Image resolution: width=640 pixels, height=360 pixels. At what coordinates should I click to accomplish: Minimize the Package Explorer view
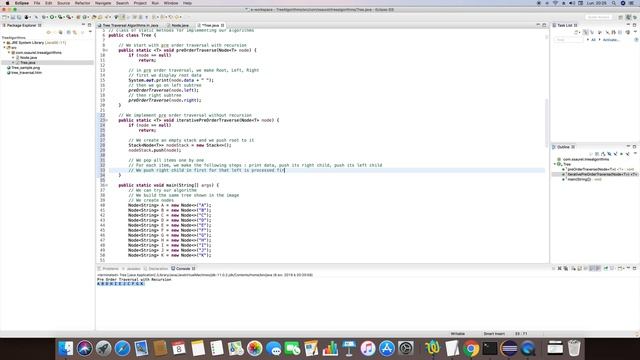83,25
